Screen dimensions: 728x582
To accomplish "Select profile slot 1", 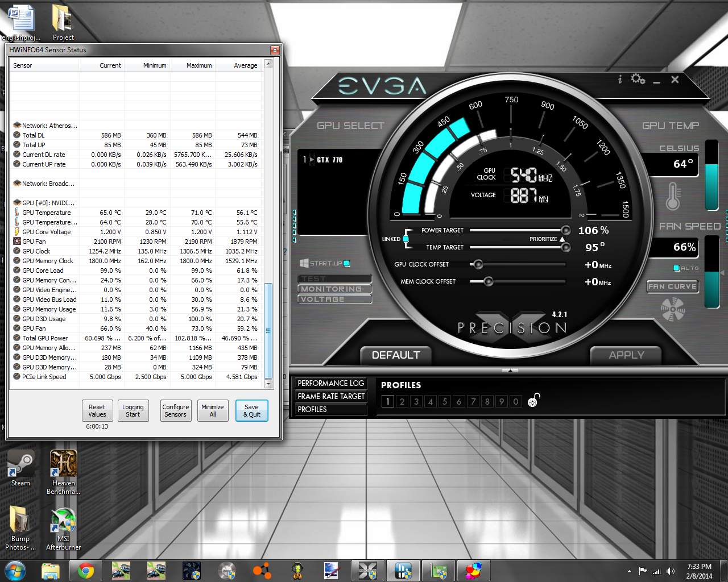I will [x=388, y=401].
